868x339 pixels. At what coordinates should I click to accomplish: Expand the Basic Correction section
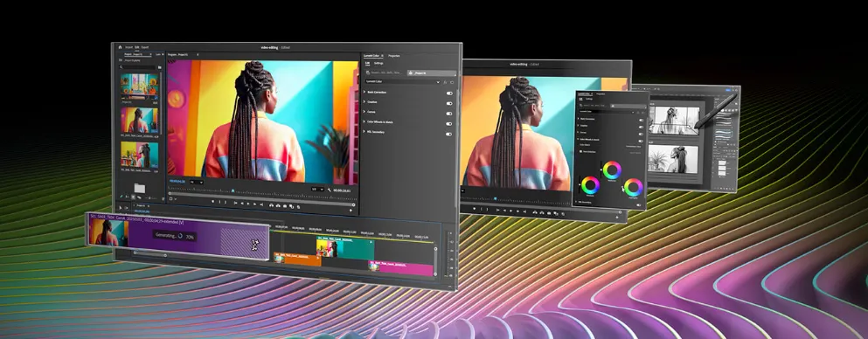point(365,93)
